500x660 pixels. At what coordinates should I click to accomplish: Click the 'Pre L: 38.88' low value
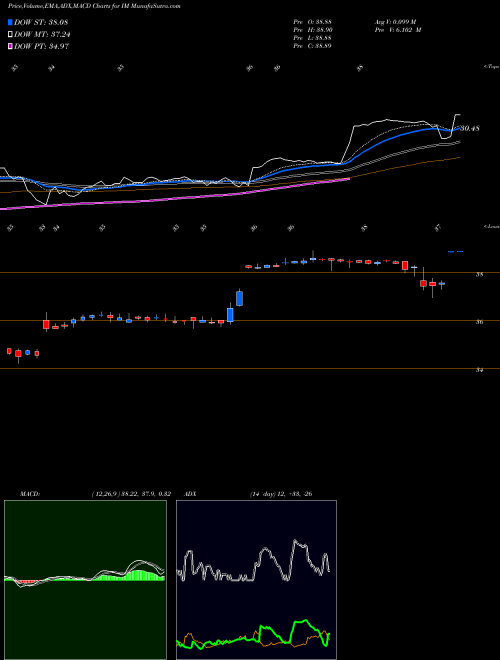[x=313, y=38]
